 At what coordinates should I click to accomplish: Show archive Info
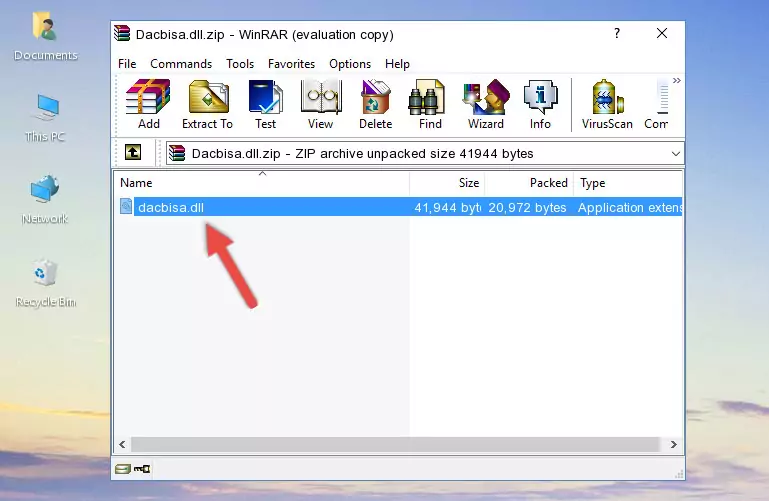point(540,104)
